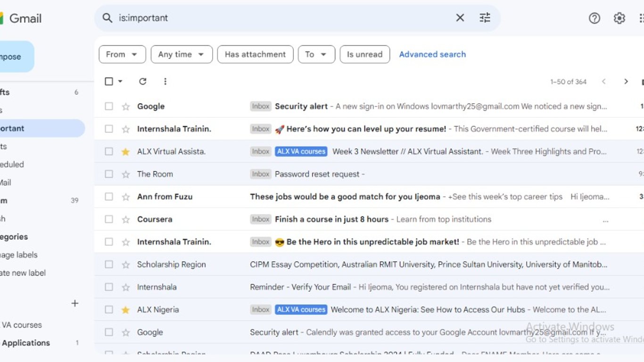Viewport: 644px width, 362px height.
Task: Open the More options three-dot menu
Action: point(165,82)
